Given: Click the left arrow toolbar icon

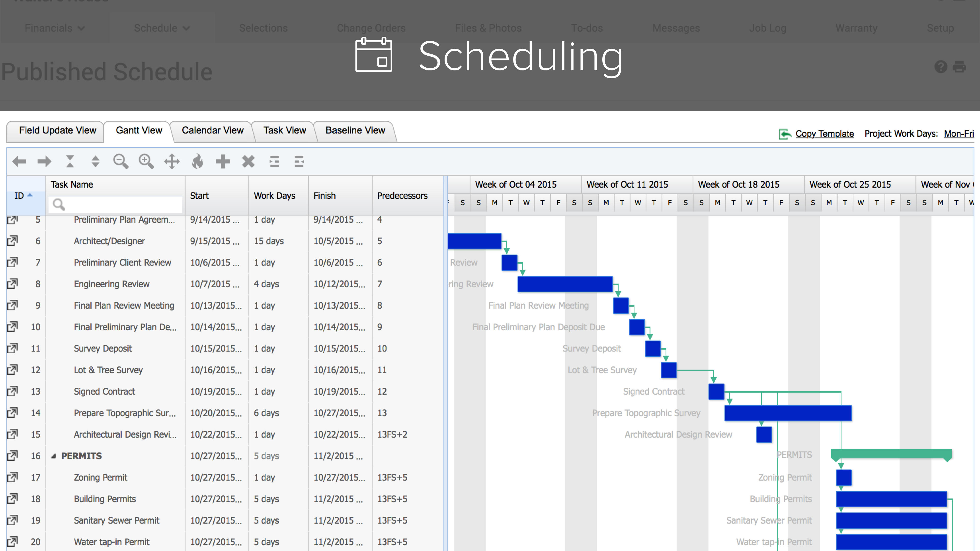Looking at the screenshot, I should (19, 162).
